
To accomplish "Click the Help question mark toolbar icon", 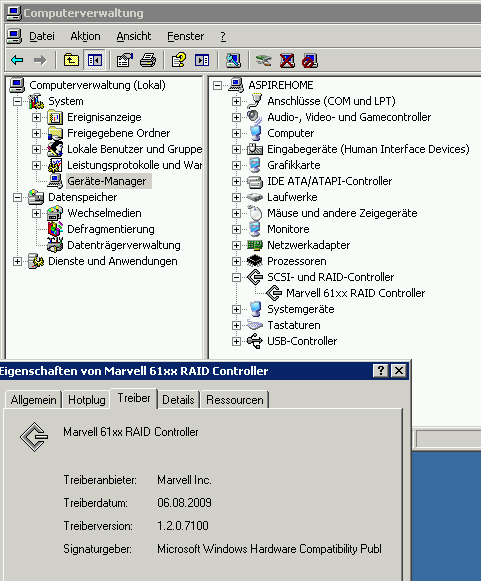I will point(179,60).
